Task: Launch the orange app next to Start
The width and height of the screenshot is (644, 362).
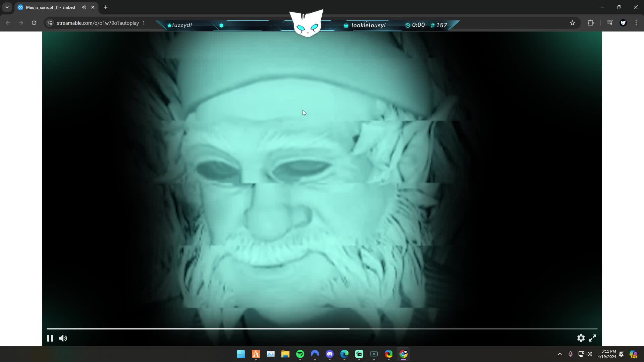Action: tap(256, 354)
